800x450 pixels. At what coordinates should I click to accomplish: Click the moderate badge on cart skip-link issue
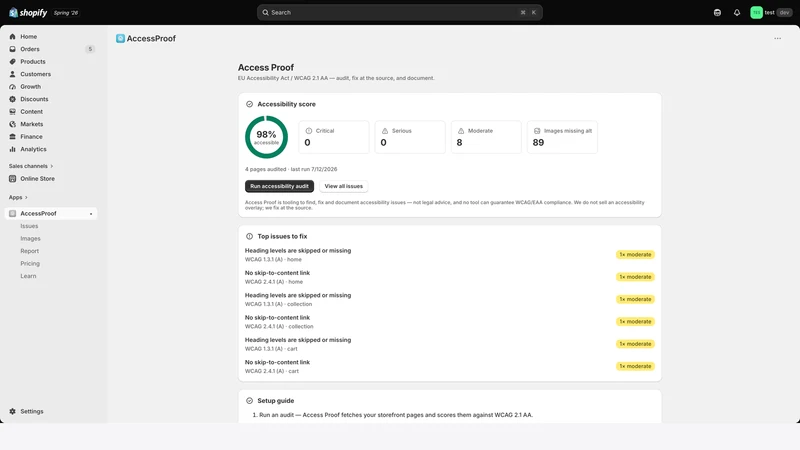pos(635,366)
